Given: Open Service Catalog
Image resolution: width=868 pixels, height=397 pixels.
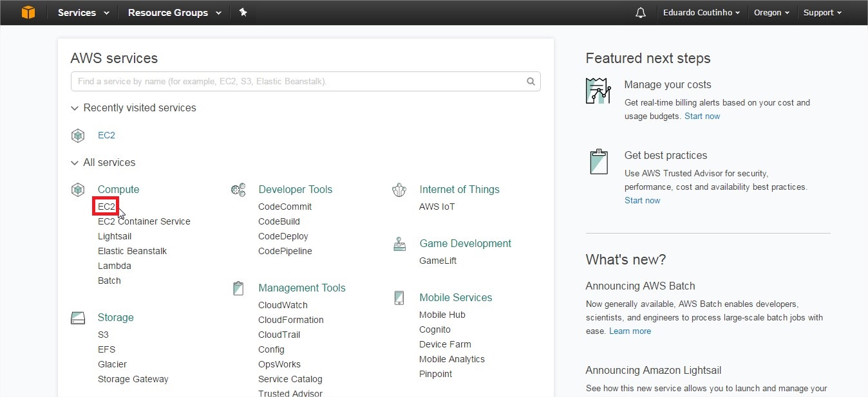Looking at the screenshot, I should coord(290,379).
